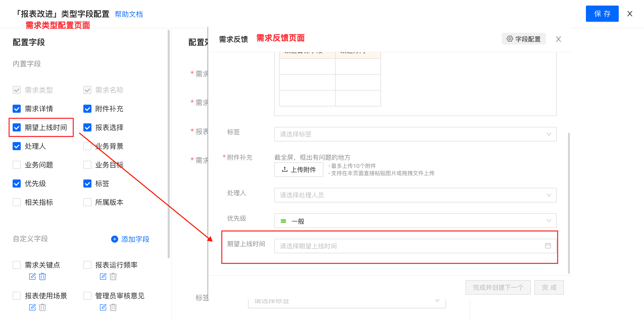Open calendar icon in 期望上线时间 field

click(x=548, y=246)
